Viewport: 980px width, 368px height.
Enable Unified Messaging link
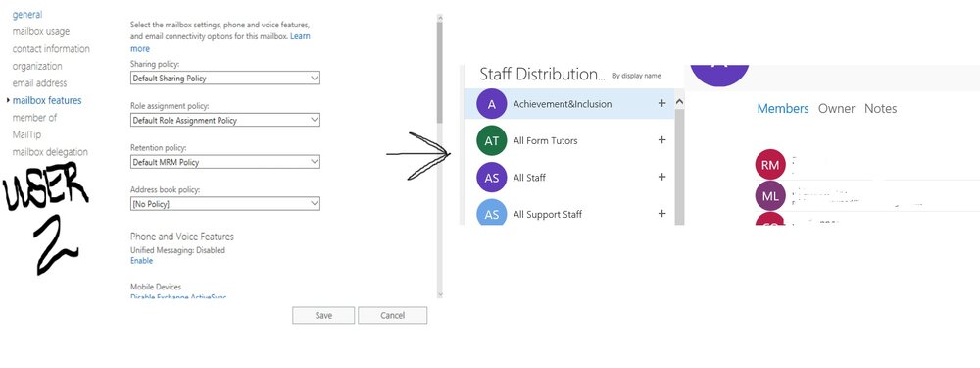(x=141, y=261)
